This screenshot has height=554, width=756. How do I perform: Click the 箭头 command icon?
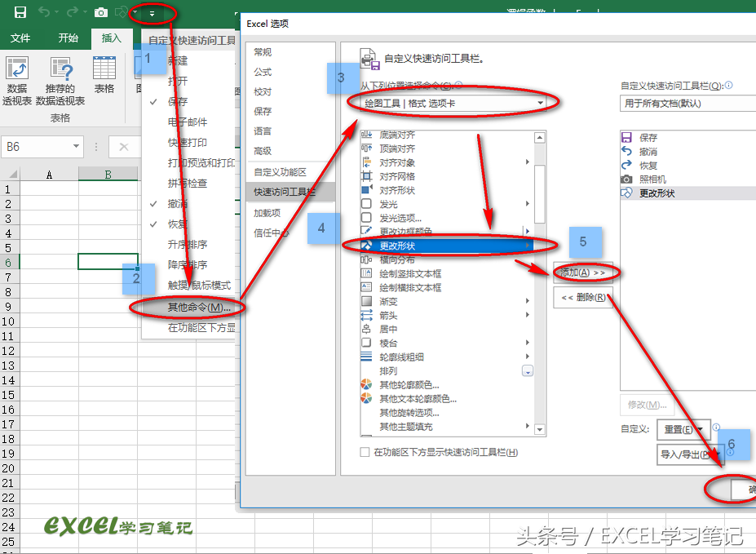366,315
